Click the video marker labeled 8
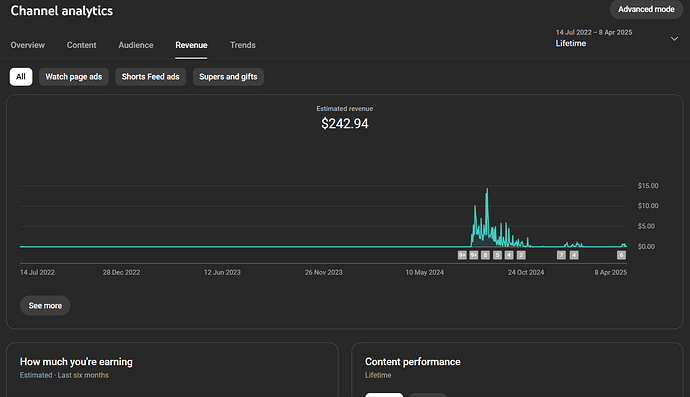Viewport: 690px width, 397px height. 485,255
